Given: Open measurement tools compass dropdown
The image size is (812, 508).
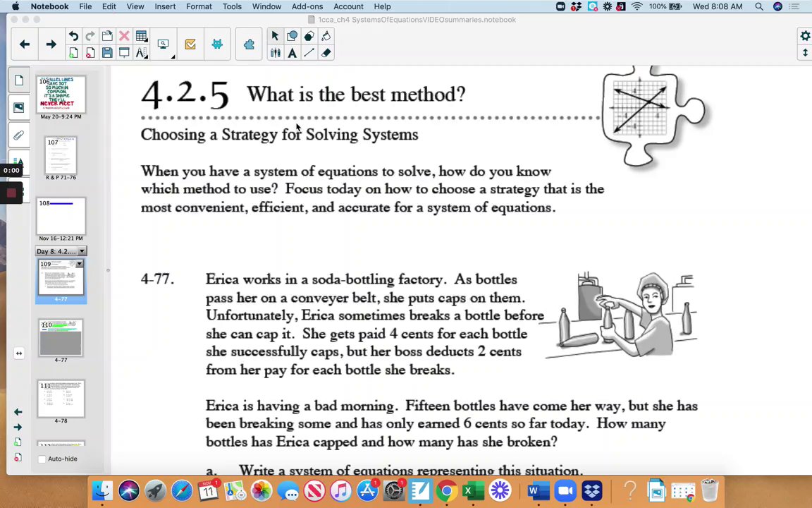Looking at the screenshot, I should (141, 52).
